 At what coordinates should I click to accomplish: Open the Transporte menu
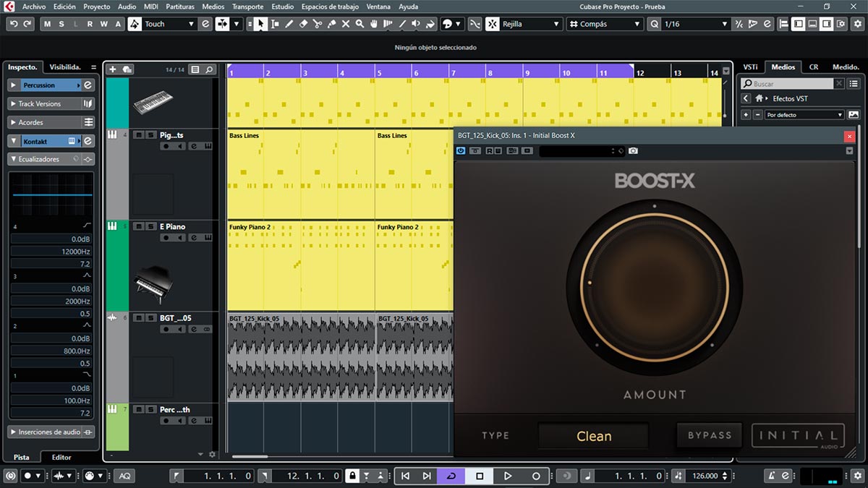pyautogui.click(x=248, y=7)
